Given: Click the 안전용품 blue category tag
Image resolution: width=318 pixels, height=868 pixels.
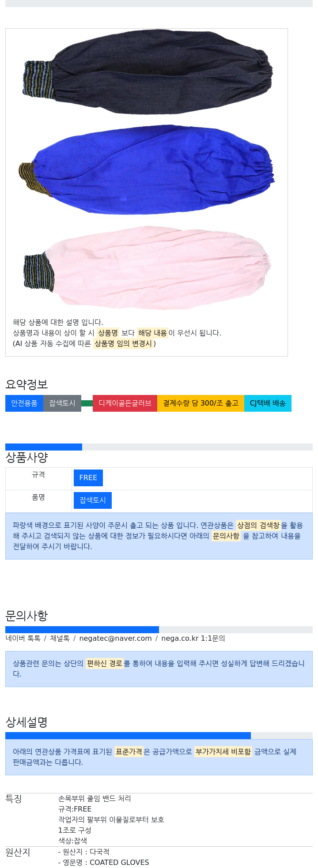Looking at the screenshot, I should pyautogui.click(x=24, y=403).
